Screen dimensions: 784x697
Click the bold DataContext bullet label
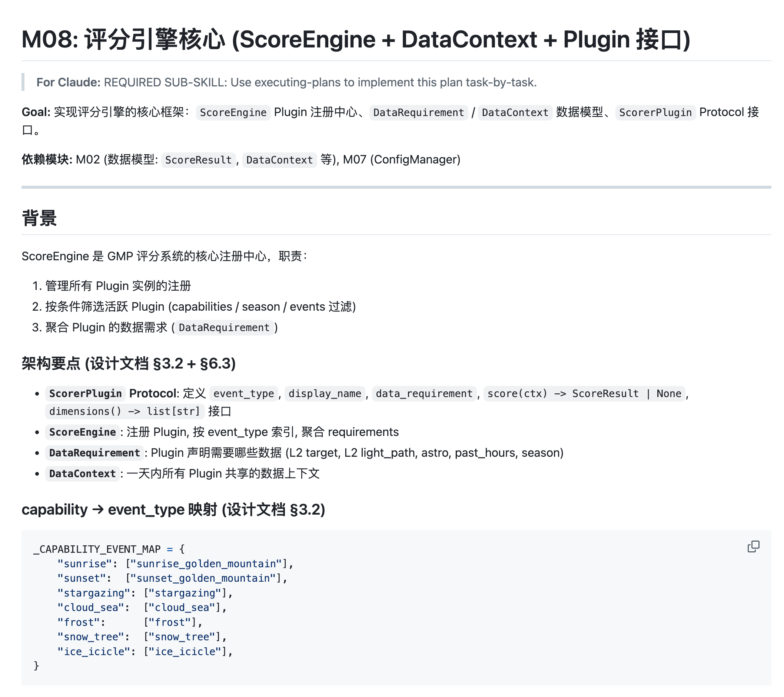click(x=83, y=473)
